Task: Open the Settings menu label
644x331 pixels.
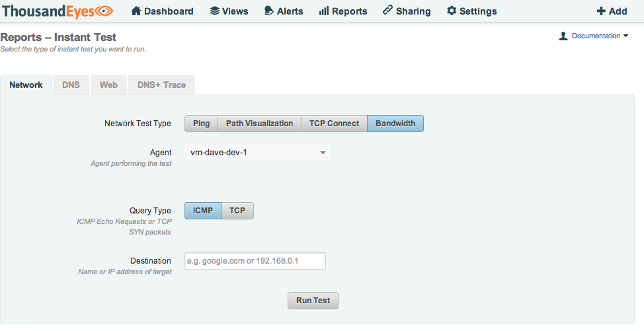Action: click(x=478, y=11)
